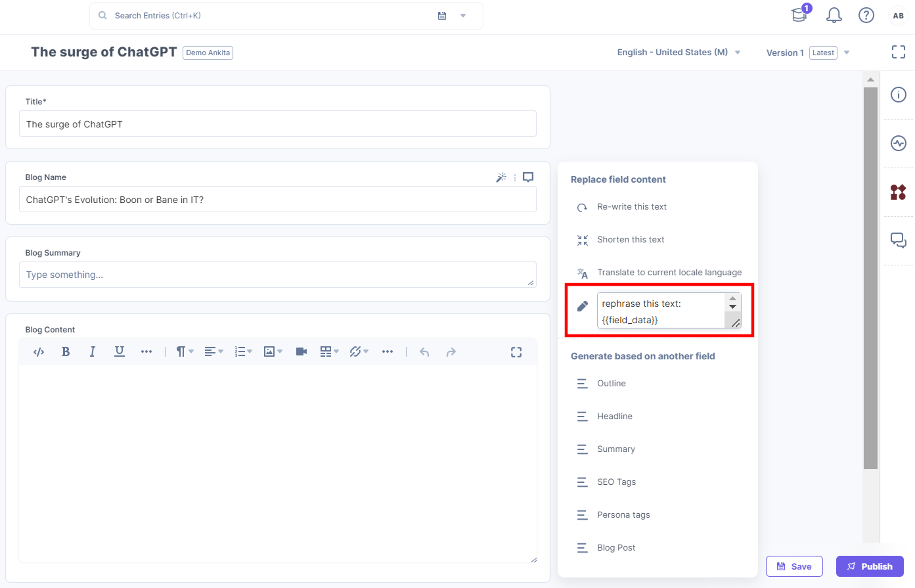Screen dimensions: 915x588
Task: Insert a video with the camera icon
Action: (x=301, y=352)
